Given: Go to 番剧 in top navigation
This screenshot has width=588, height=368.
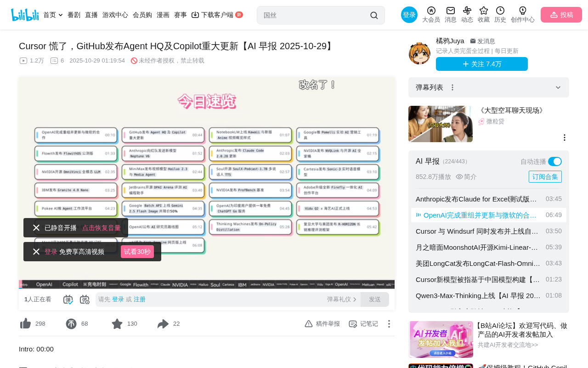Looking at the screenshot, I should click(74, 15).
